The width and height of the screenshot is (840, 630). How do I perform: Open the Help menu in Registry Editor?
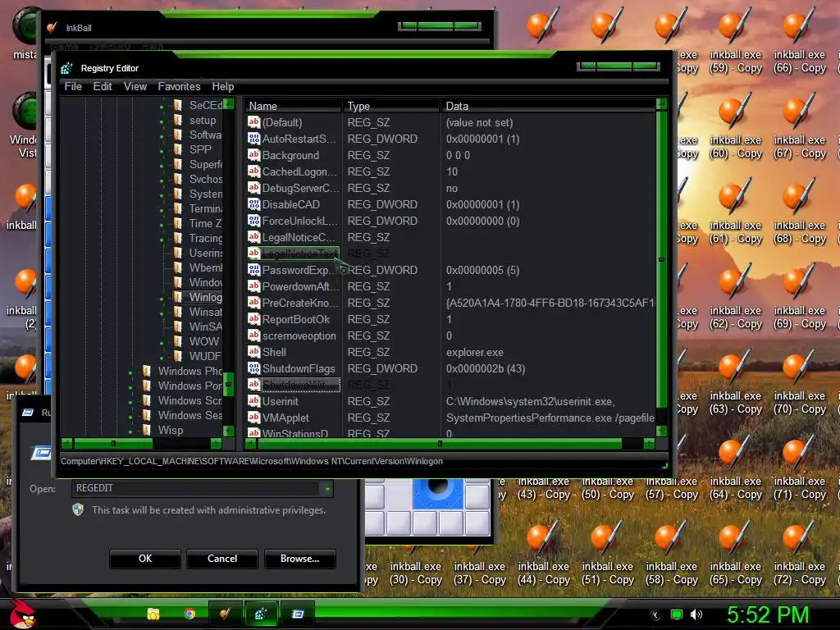223,86
